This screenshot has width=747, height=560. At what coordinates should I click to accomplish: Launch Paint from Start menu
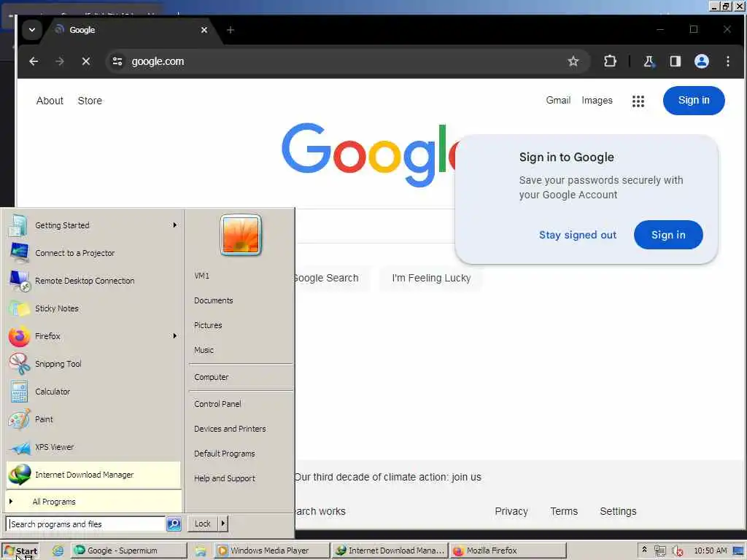(x=93, y=419)
